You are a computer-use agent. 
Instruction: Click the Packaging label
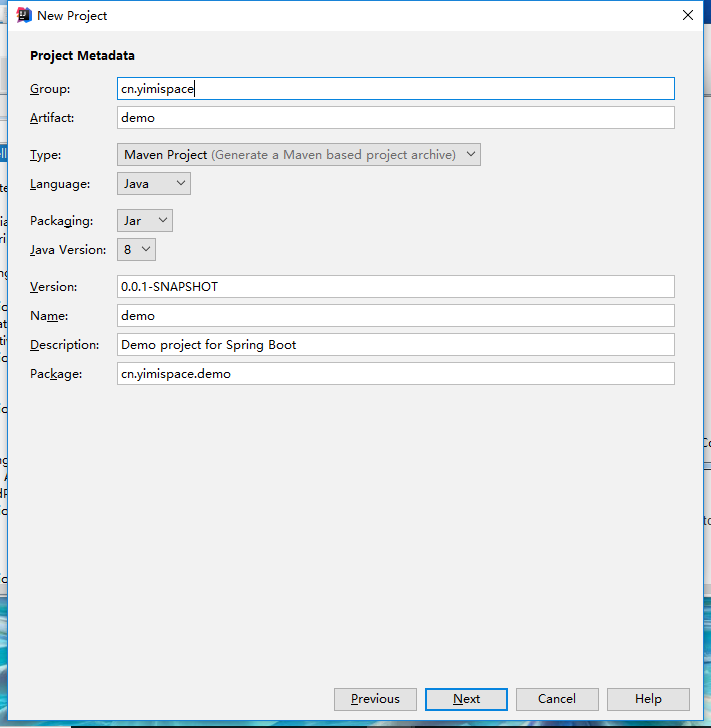pos(61,221)
